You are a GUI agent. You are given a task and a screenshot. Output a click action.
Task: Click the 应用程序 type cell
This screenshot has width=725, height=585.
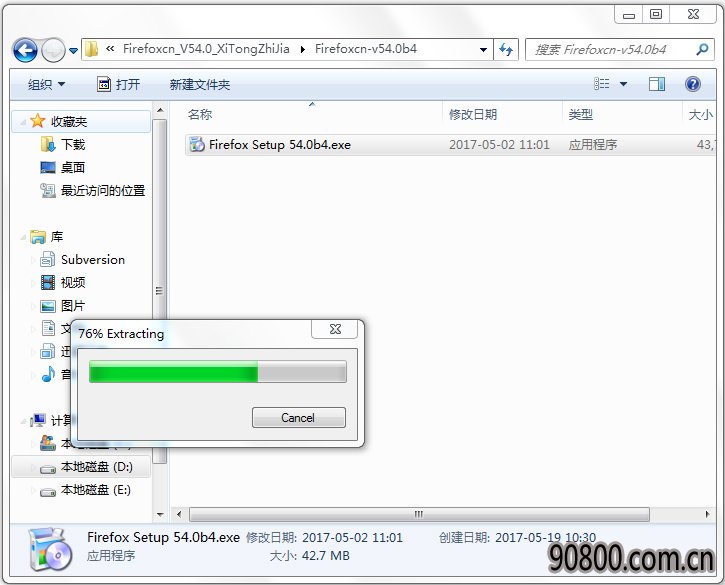click(593, 145)
